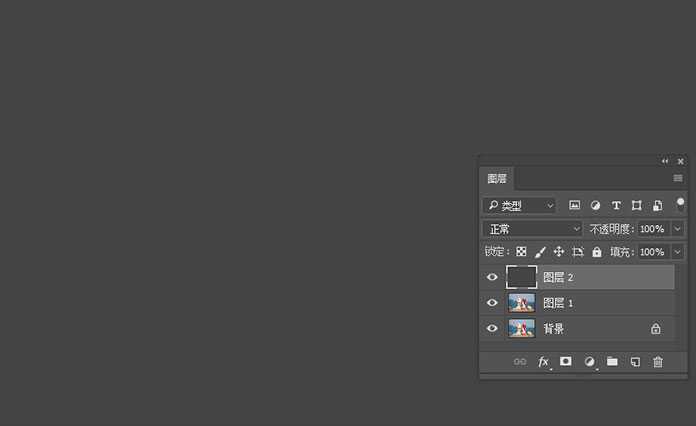Hide the 图层 2 layer
696x426 pixels.
[492, 277]
